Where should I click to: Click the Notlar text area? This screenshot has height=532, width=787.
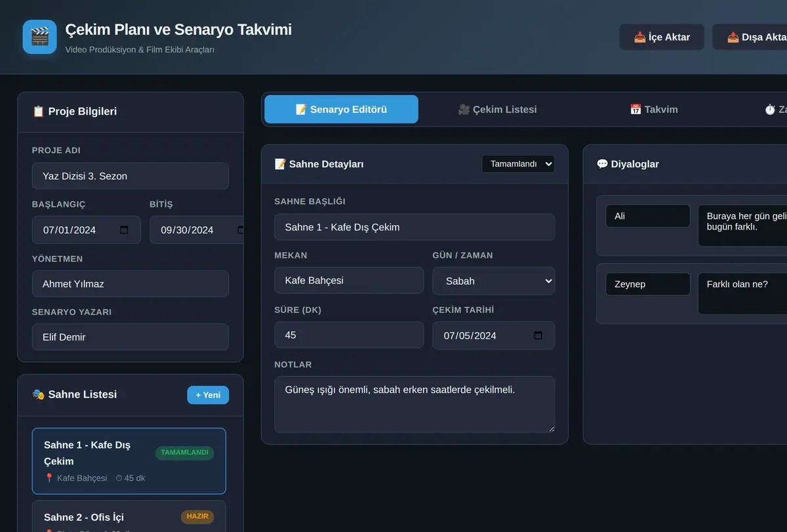[414, 404]
